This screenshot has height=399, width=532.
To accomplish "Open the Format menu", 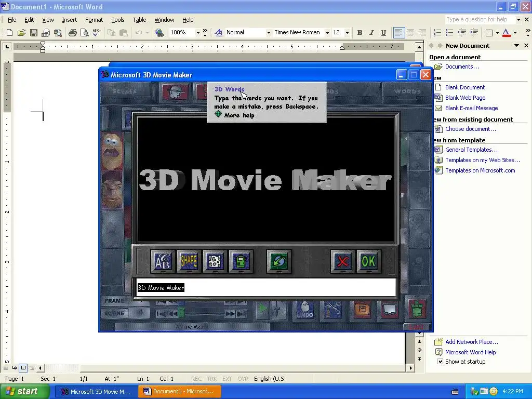I will [x=94, y=20].
